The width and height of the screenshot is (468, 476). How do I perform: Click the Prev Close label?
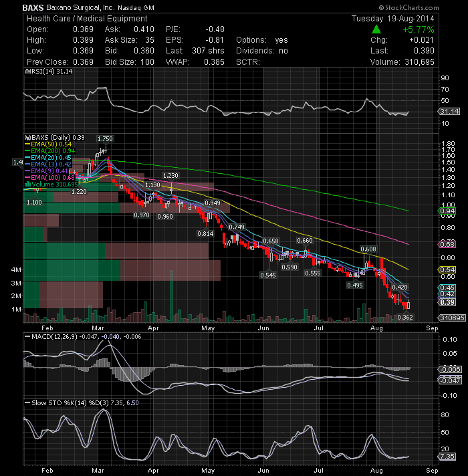(x=47, y=62)
